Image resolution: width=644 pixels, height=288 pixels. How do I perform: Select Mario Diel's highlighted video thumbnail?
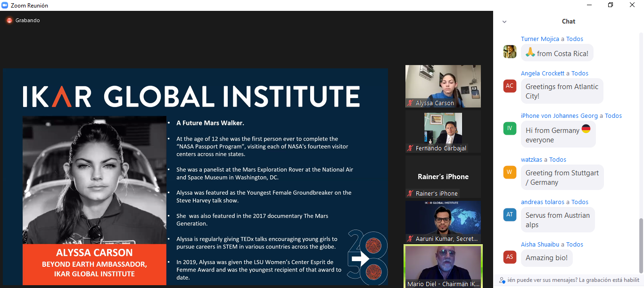click(x=443, y=266)
